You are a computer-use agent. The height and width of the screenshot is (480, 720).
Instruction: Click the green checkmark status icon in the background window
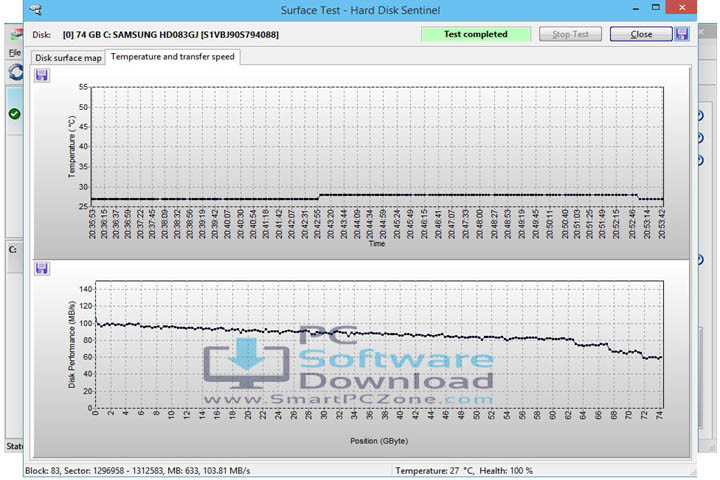[x=15, y=113]
